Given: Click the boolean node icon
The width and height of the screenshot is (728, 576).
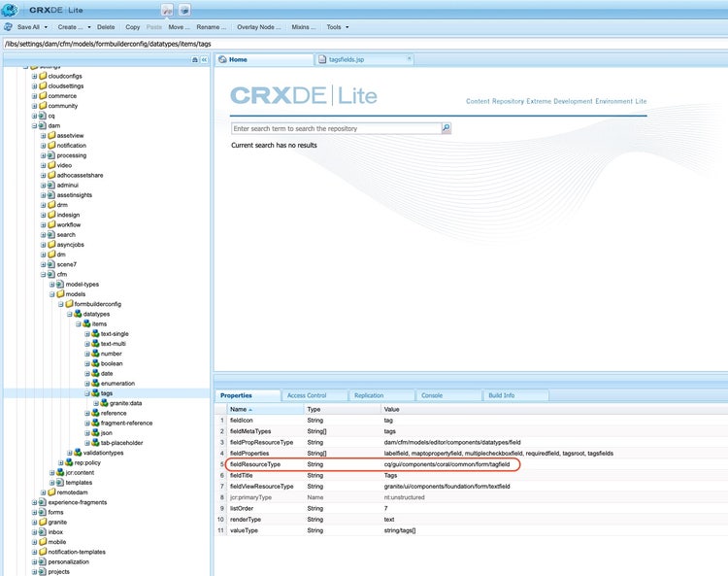Looking at the screenshot, I should [x=95, y=363].
